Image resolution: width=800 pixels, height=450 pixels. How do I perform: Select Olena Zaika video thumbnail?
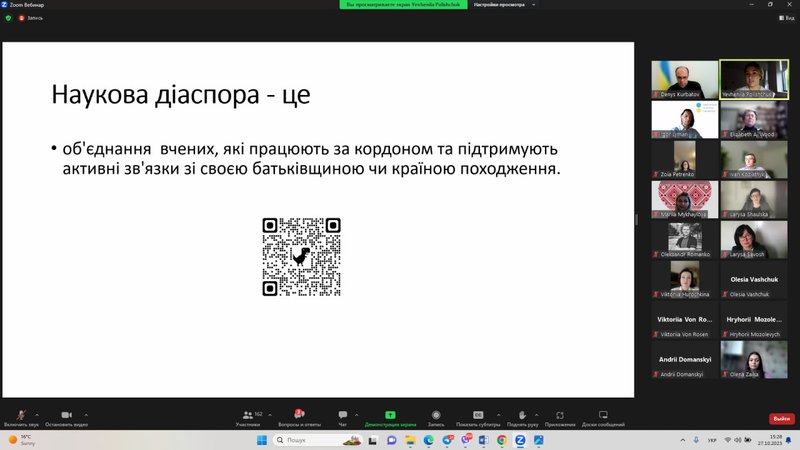coord(754,360)
